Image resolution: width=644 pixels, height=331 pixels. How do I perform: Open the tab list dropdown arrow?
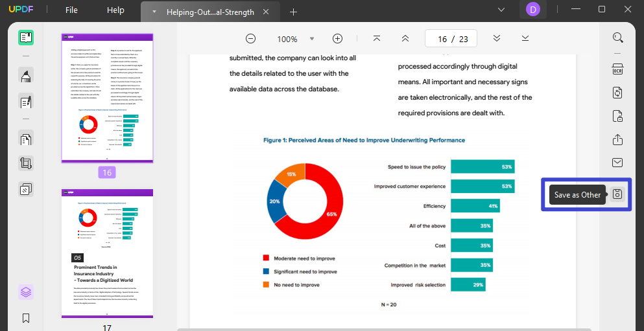tap(154, 12)
